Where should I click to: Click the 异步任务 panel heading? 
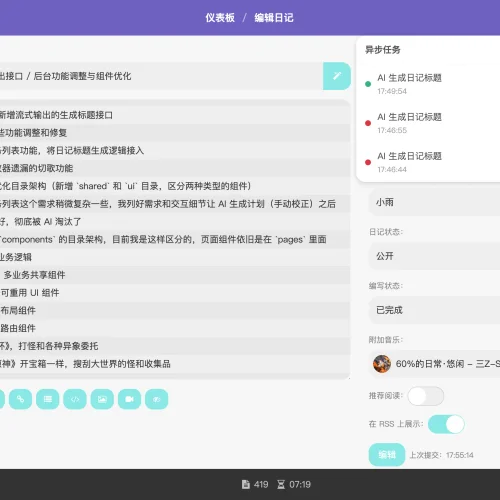pyautogui.click(x=383, y=50)
